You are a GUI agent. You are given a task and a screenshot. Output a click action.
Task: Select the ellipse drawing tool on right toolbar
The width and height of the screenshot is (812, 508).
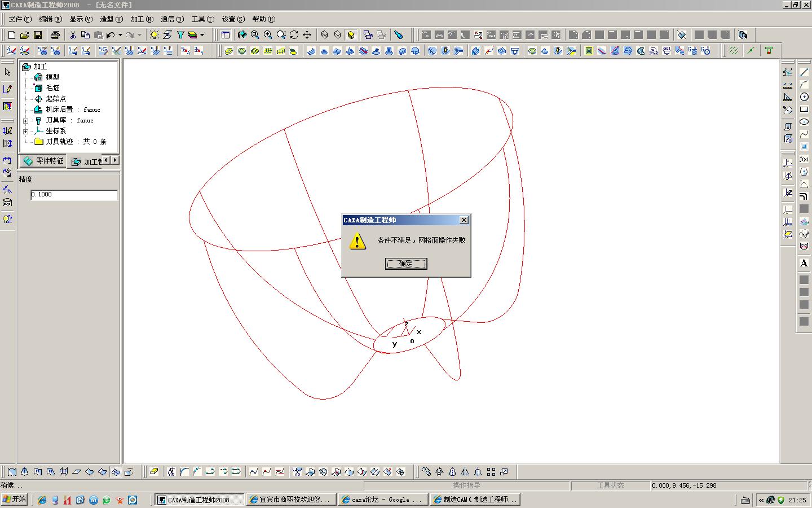(804, 122)
